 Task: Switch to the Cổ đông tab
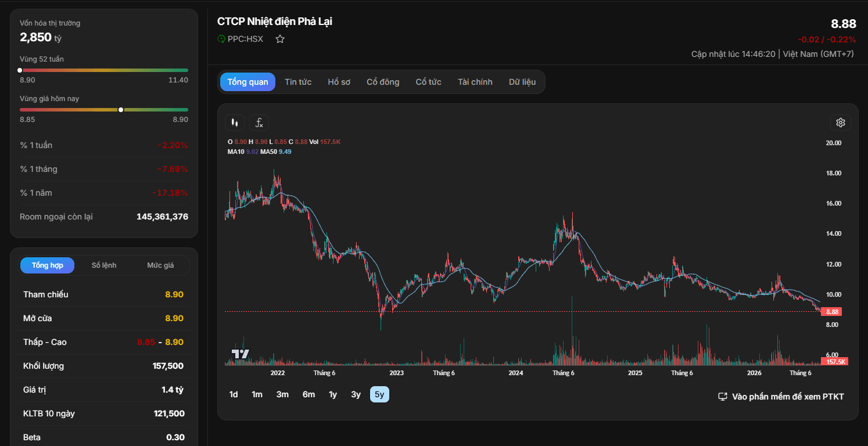click(383, 82)
